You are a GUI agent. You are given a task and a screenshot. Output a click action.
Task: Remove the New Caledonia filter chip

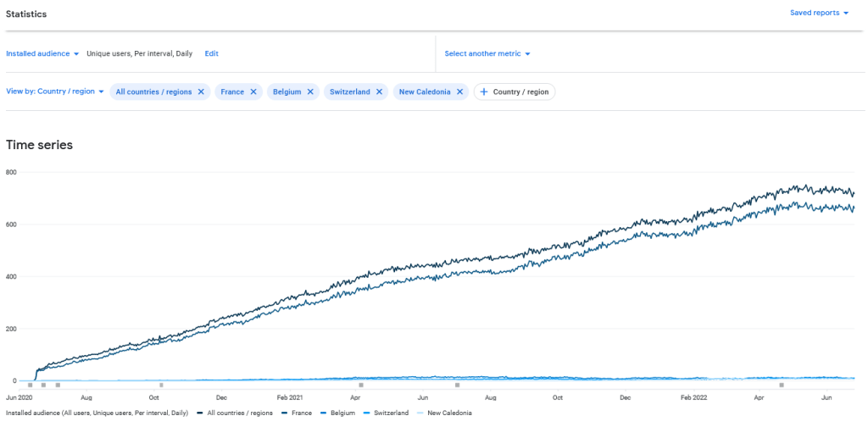click(x=459, y=91)
